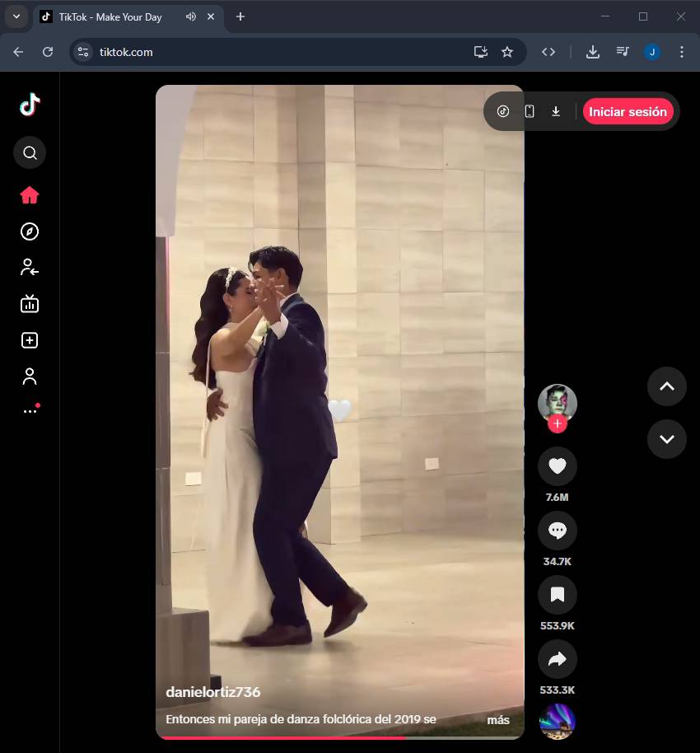Follow the creator with the red plus badge
Viewport: 700px width, 753px height.
point(558,423)
